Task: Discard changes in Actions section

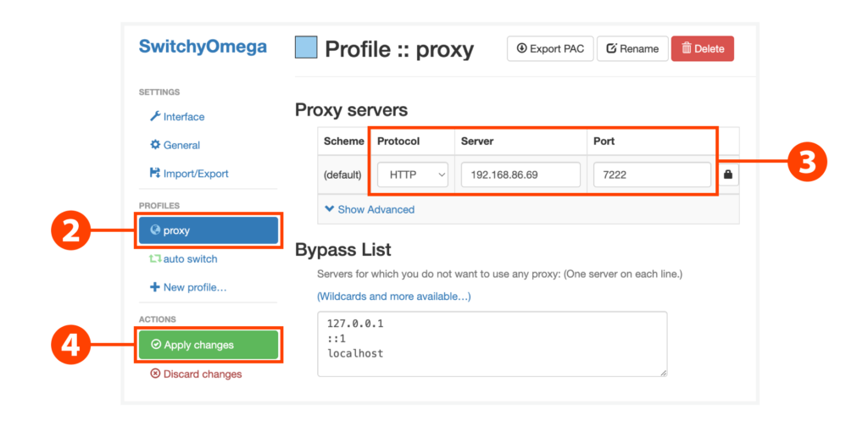Action: click(202, 374)
